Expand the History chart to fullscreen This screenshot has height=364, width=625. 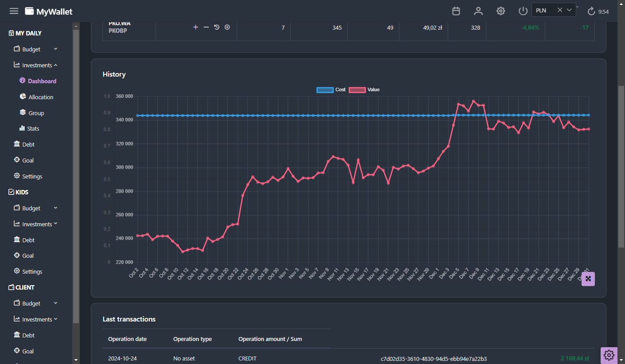pyautogui.click(x=588, y=279)
